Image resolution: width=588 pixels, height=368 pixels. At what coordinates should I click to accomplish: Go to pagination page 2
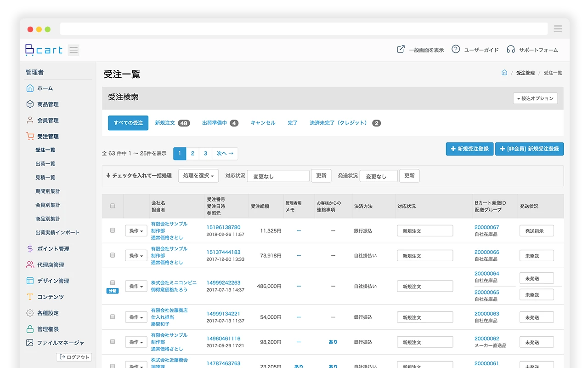point(192,154)
